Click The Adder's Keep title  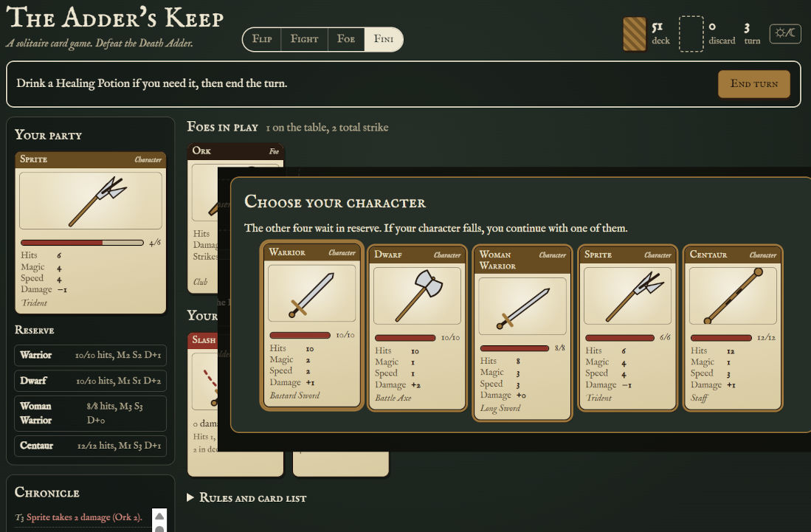[x=115, y=17]
